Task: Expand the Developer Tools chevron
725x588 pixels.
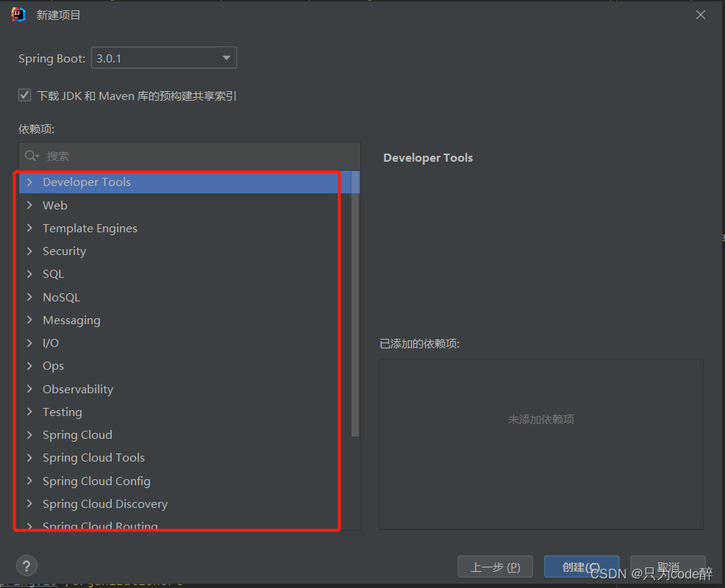Action: coord(29,182)
